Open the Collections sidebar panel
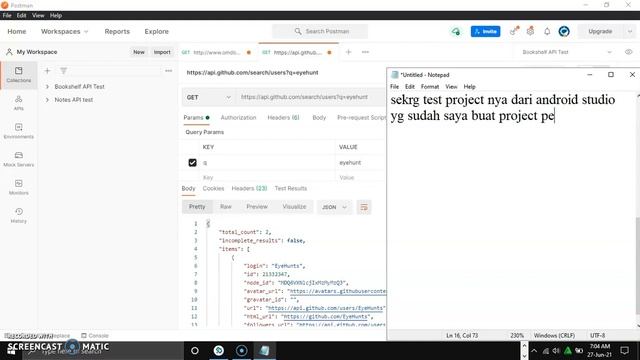This screenshot has height=360, width=640. [18, 75]
